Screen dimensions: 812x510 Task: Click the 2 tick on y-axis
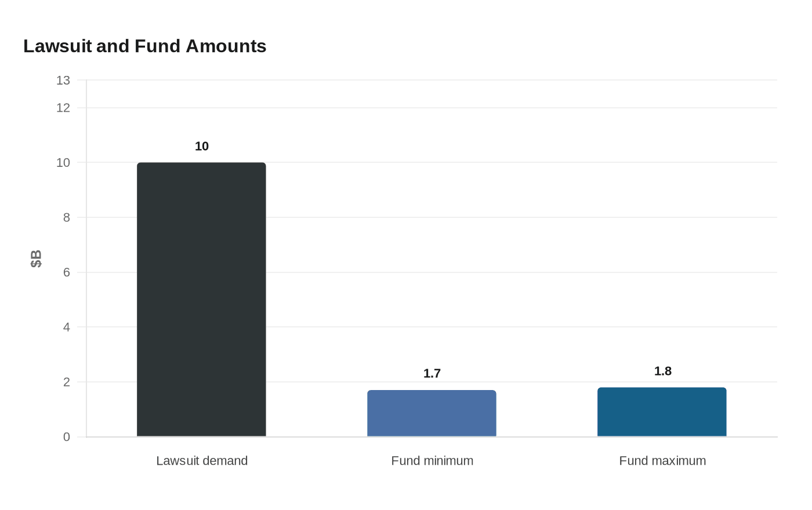click(x=67, y=382)
